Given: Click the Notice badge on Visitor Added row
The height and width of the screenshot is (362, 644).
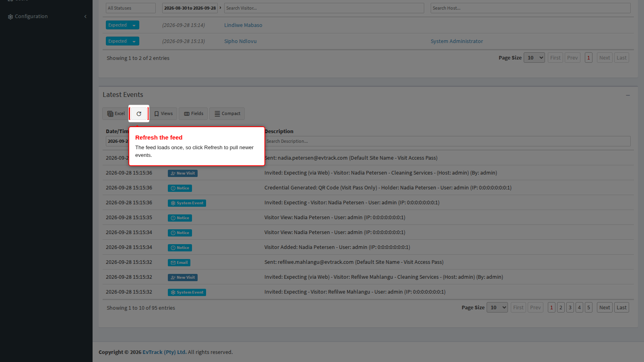Looking at the screenshot, I should (180, 248).
